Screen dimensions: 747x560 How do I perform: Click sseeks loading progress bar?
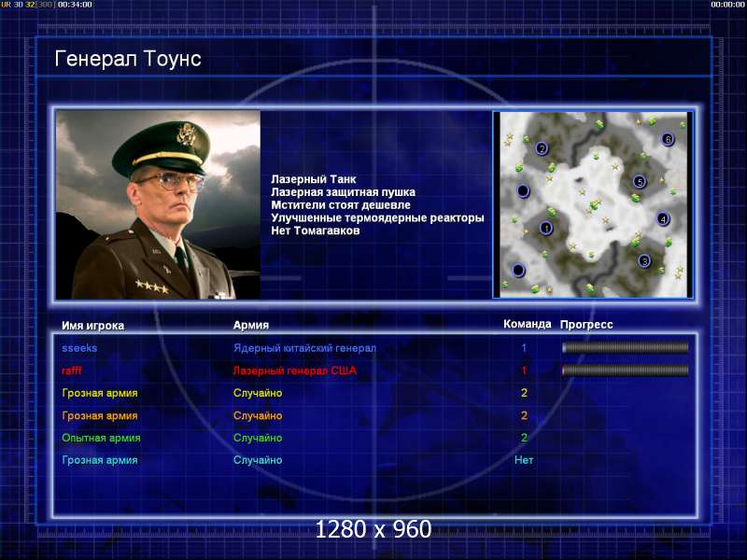coord(625,347)
